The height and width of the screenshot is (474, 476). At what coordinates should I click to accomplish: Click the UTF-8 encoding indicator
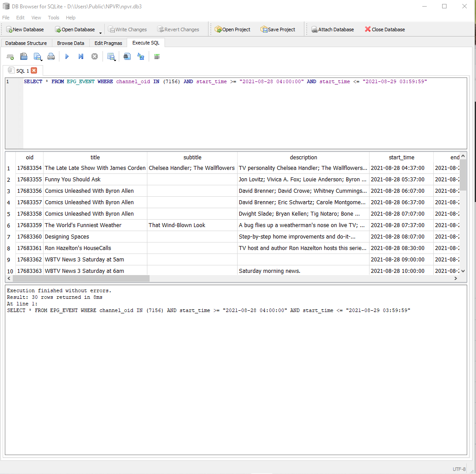(459, 469)
